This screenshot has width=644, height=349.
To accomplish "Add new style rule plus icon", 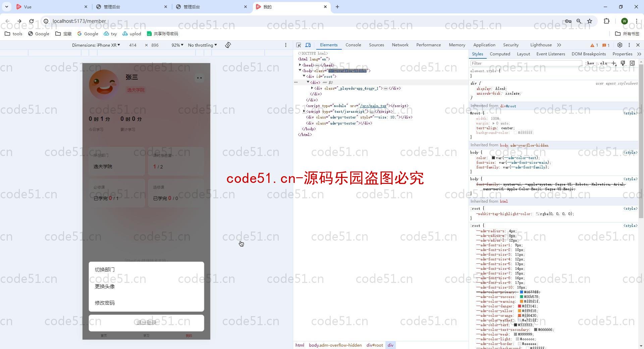I will tap(614, 63).
